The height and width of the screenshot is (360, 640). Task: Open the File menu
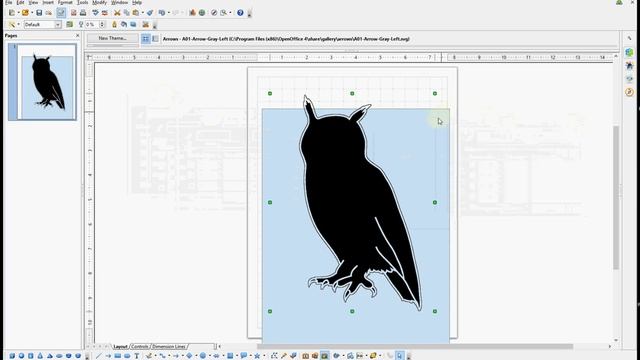pos(9,2)
